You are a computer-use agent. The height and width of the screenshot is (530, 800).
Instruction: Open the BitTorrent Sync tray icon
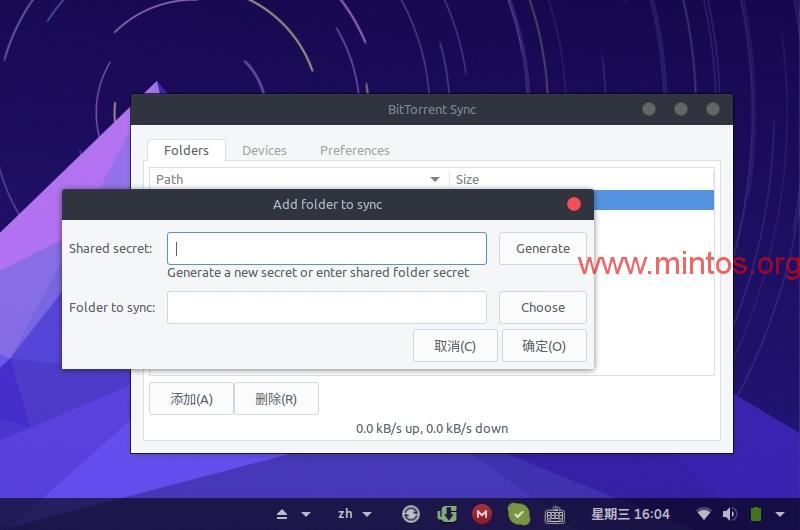tap(411, 514)
